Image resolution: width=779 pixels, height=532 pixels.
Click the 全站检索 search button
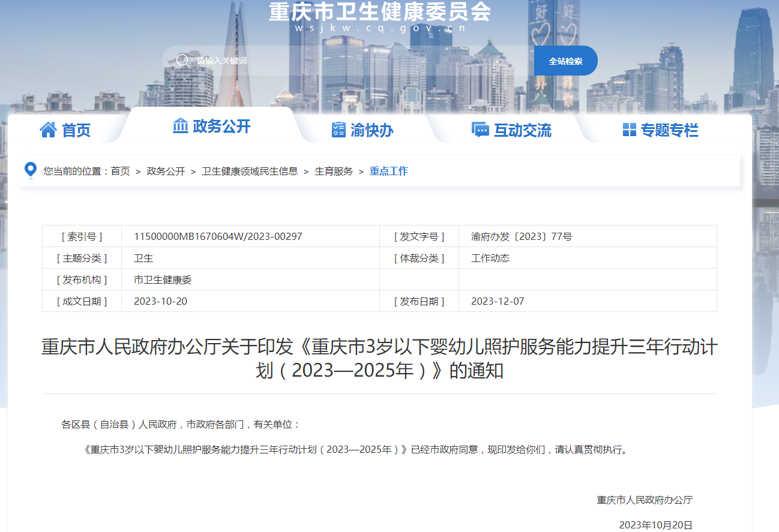pos(565,61)
